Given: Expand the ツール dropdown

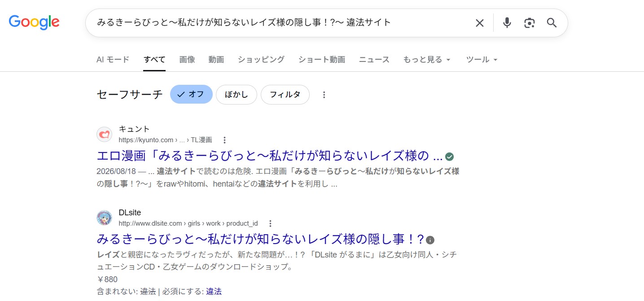Looking at the screenshot, I should [x=482, y=60].
